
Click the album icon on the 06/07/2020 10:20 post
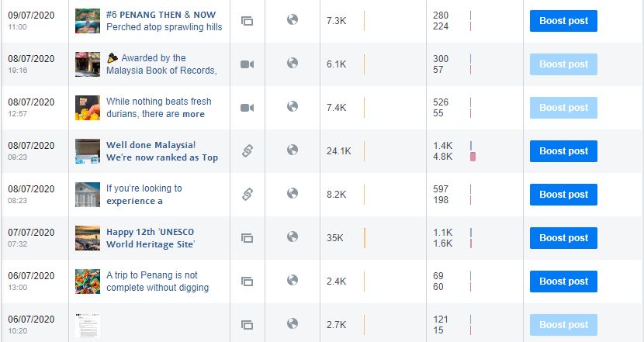point(247,325)
